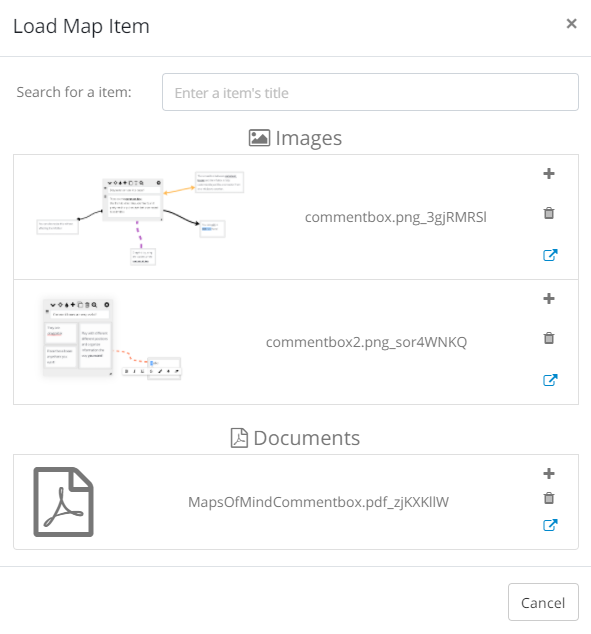Click the large PDF document icon
This screenshot has width=591, height=634.
coord(63,502)
